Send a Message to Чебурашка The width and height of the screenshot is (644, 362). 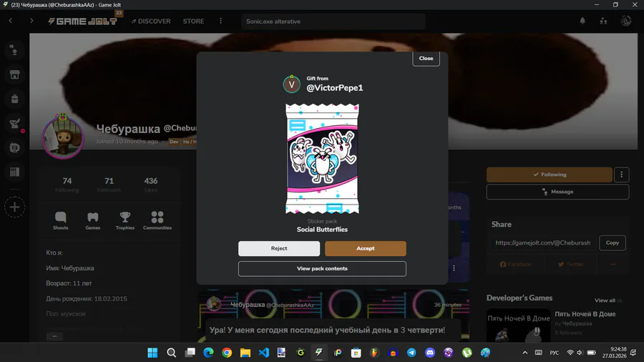point(557,192)
